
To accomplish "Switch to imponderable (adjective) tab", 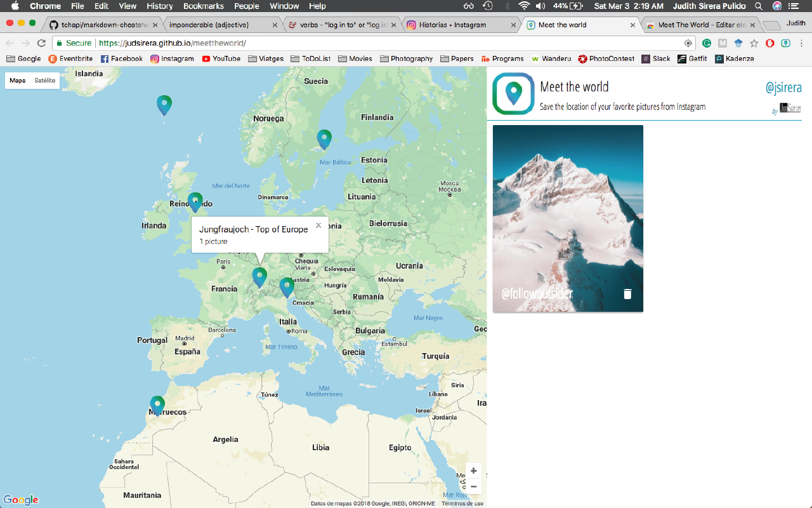I will click(x=221, y=25).
